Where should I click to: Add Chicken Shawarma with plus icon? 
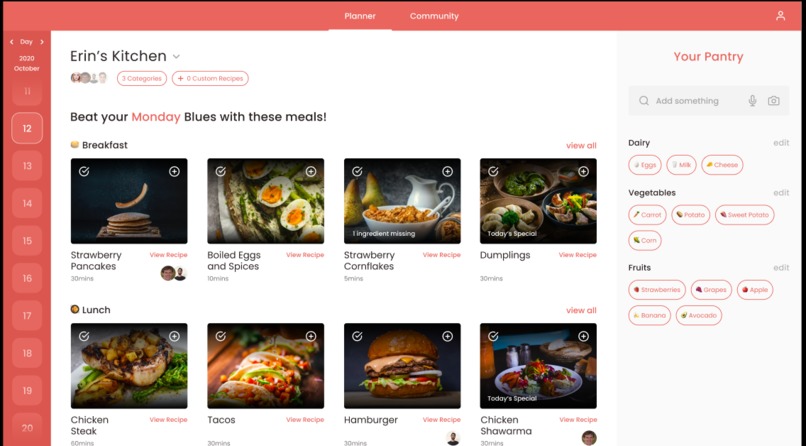tap(583, 336)
